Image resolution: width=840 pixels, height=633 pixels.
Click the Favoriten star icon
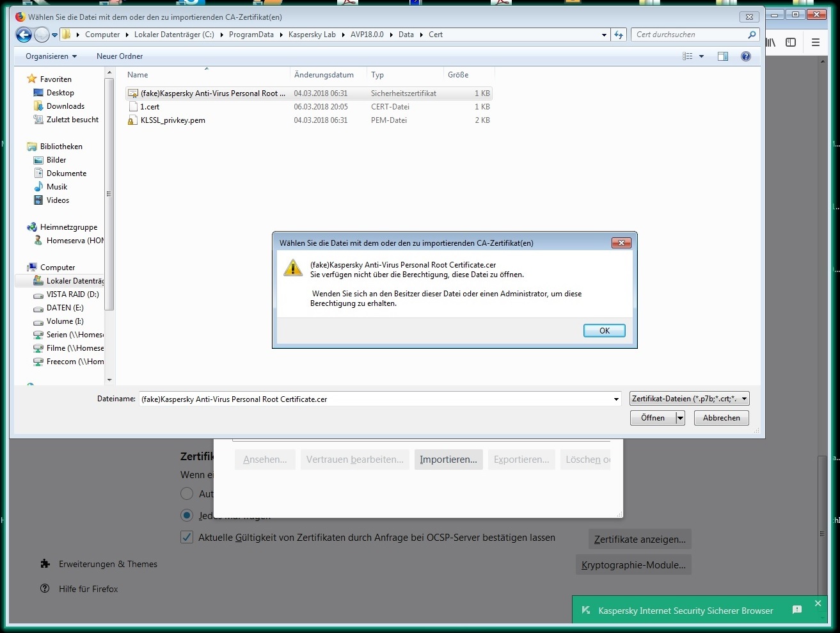(32, 79)
